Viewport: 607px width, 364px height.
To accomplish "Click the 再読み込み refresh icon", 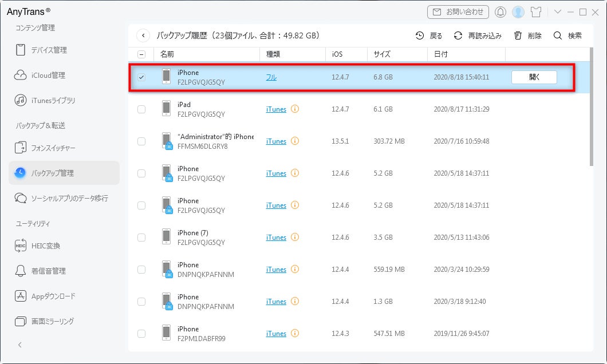I will (x=458, y=35).
